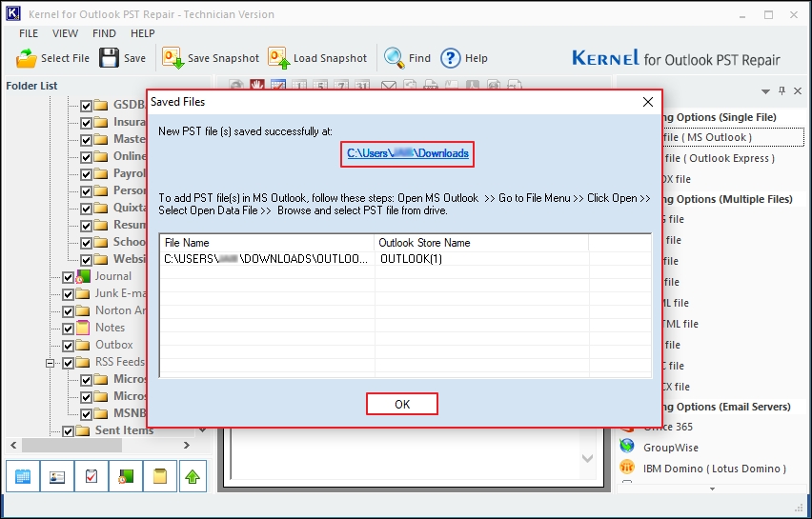This screenshot has height=519, width=812.
Task: Click the 7-day calendar view icon
Action: pos(341,86)
